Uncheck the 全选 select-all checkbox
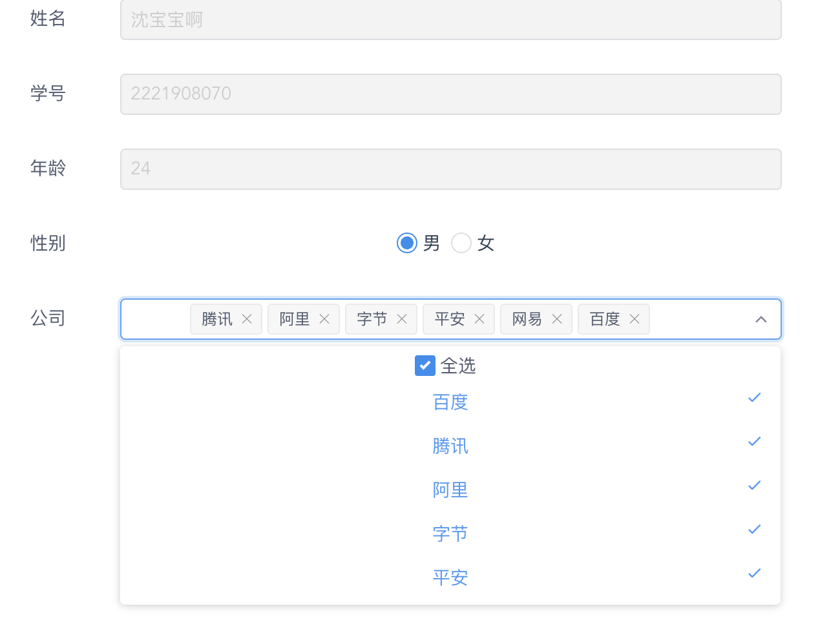840x624 pixels. pyautogui.click(x=425, y=365)
